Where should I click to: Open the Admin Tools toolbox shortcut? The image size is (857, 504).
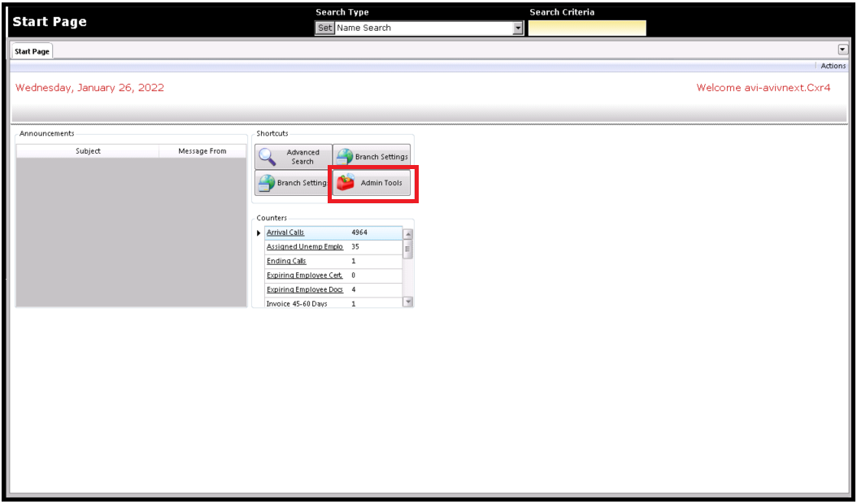(x=372, y=183)
